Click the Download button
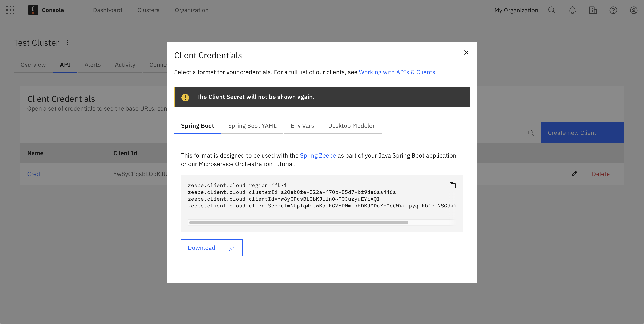 211,247
